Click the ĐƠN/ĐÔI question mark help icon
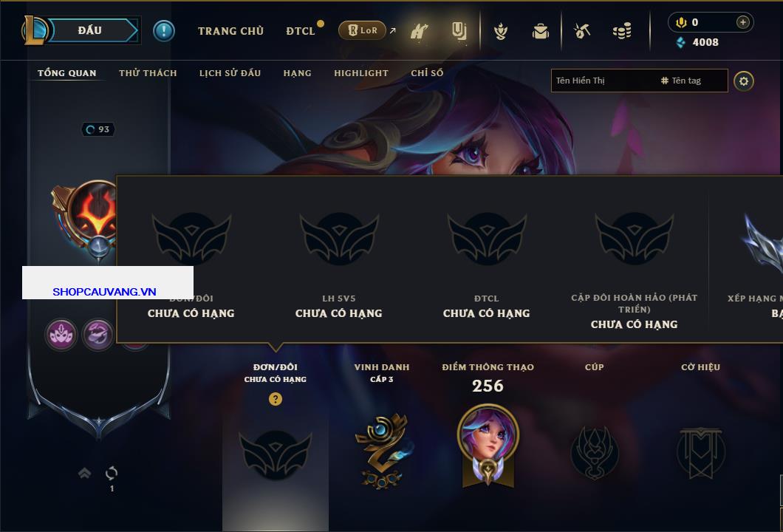 coord(275,398)
